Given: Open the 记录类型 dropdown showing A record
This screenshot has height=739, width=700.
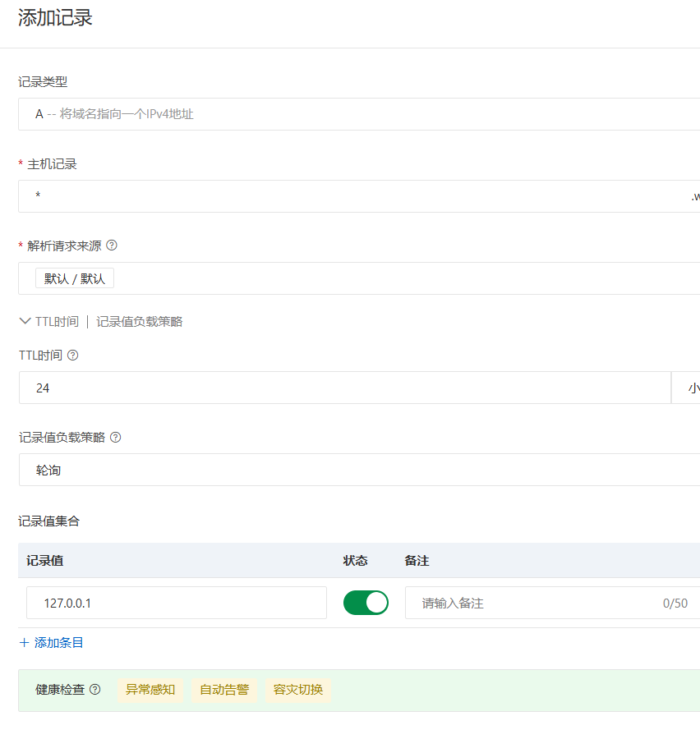Looking at the screenshot, I should 359,114.
